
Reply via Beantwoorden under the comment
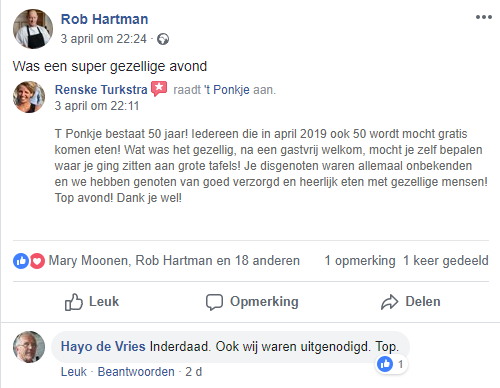(x=136, y=372)
